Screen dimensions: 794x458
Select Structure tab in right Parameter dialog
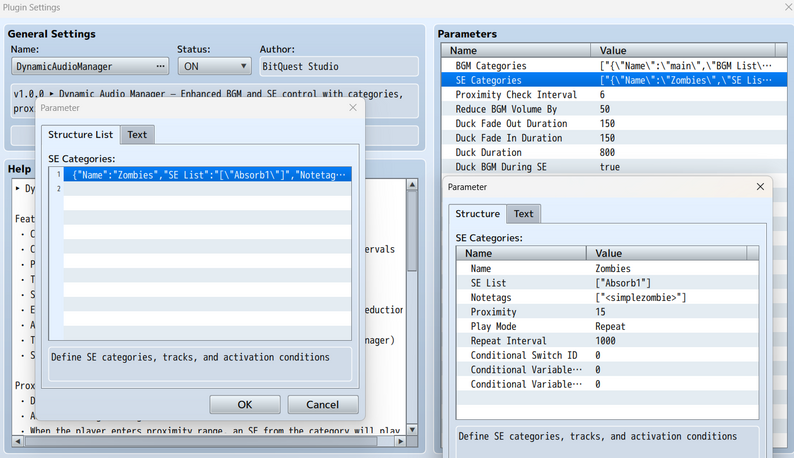478,214
